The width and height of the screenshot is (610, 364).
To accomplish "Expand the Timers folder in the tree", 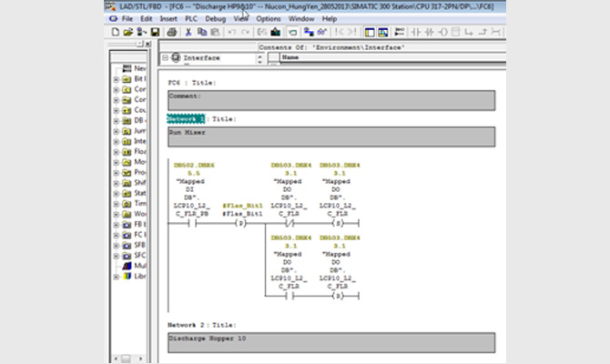I will 117,204.
